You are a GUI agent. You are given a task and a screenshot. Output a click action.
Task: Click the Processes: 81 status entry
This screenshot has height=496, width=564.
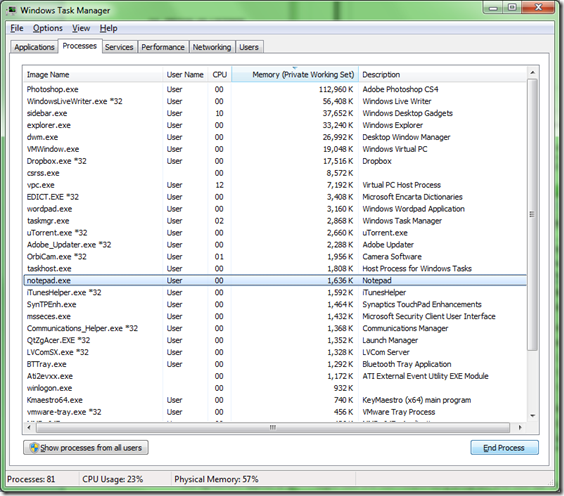point(31,479)
